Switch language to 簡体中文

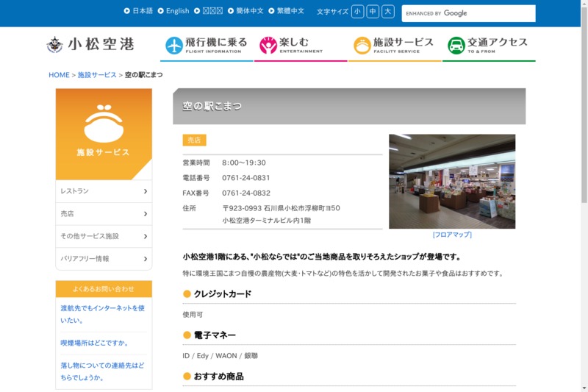(249, 11)
